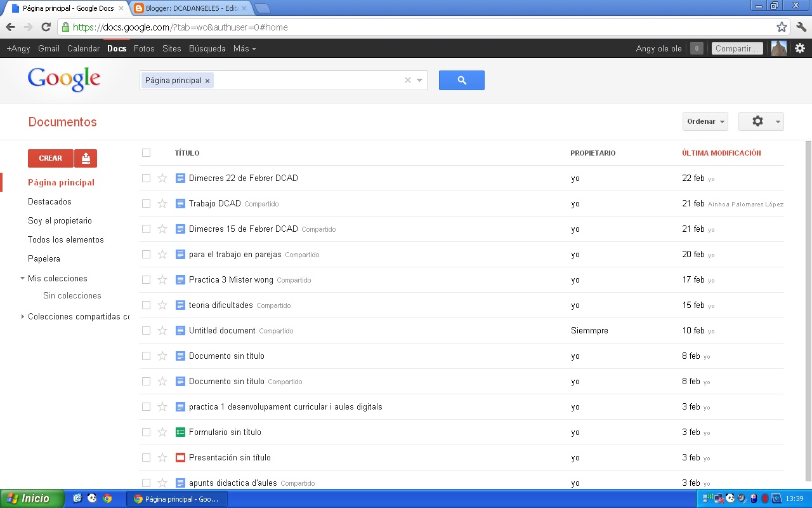Image resolution: width=812 pixels, height=508 pixels.
Task: Star the apunts didactica d'aules document
Action: click(162, 483)
